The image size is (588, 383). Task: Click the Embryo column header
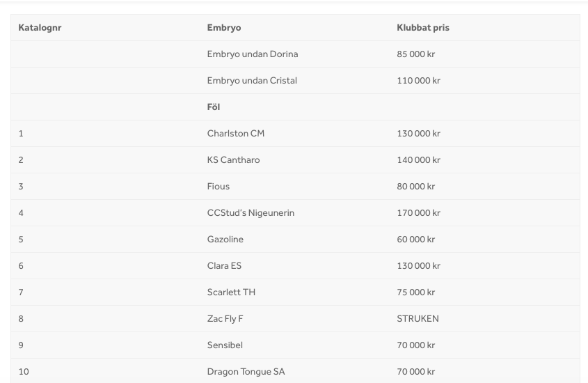tap(224, 28)
